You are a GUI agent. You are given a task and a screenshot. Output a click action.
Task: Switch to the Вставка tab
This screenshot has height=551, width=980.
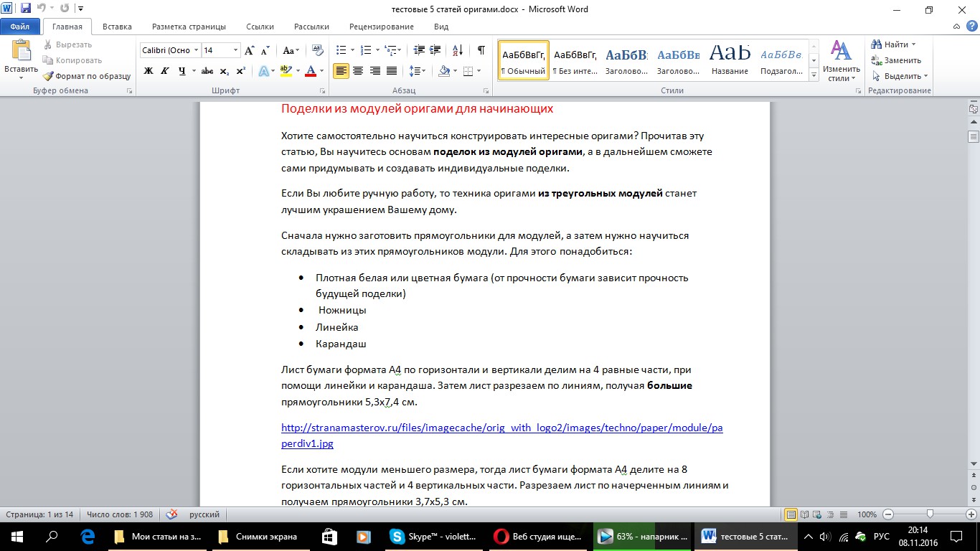tap(117, 27)
